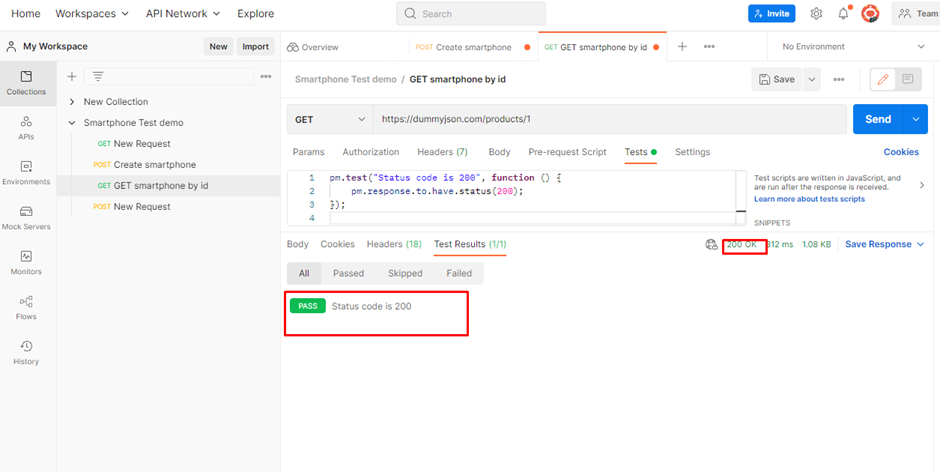Click the Import button
The width and height of the screenshot is (940, 472).
[x=255, y=46]
